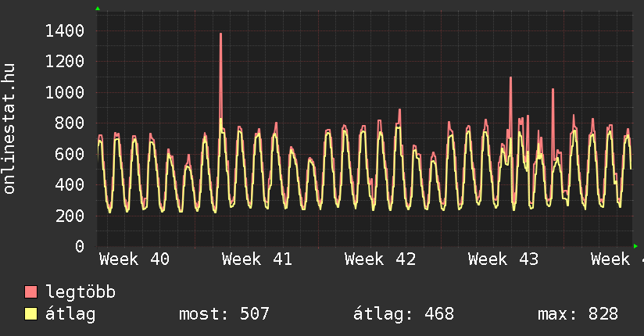The image size is (644, 336).
Task: Click the 1000 y-axis value
Action: point(66,92)
